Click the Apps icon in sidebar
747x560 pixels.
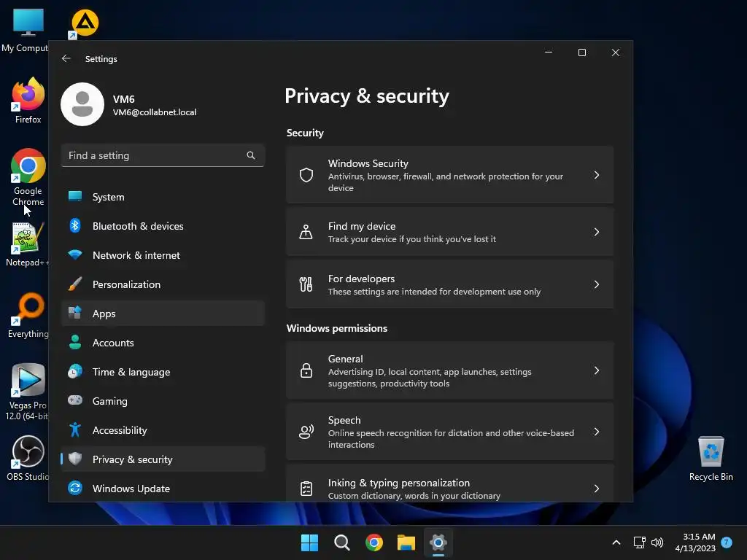(x=75, y=313)
